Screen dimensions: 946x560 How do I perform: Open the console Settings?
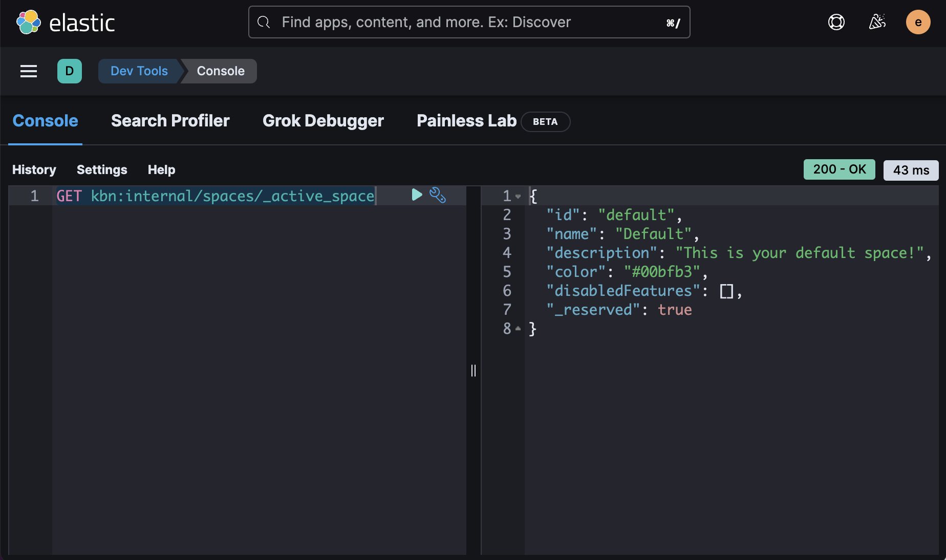(x=101, y=169)
